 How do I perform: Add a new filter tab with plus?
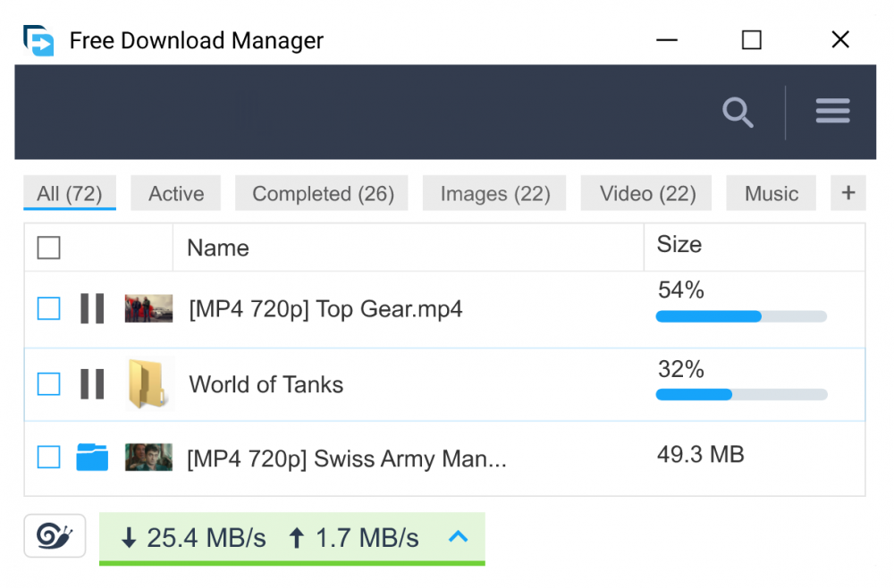[x=848, y=193]
